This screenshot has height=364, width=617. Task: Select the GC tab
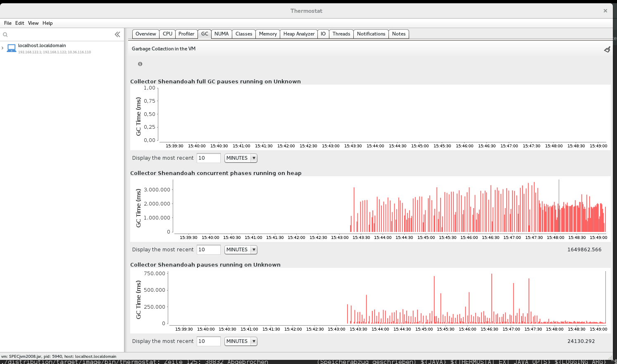[205, 34]
